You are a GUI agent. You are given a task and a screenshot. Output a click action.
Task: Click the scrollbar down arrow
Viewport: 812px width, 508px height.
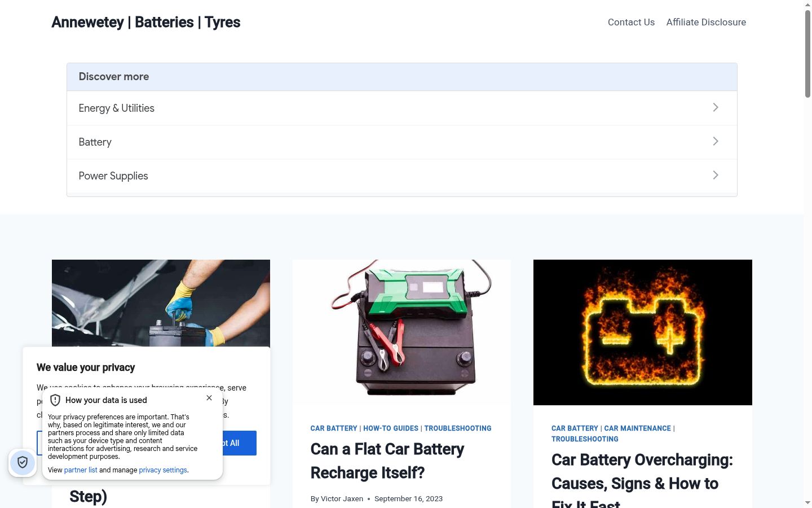[x=807, y=503]
